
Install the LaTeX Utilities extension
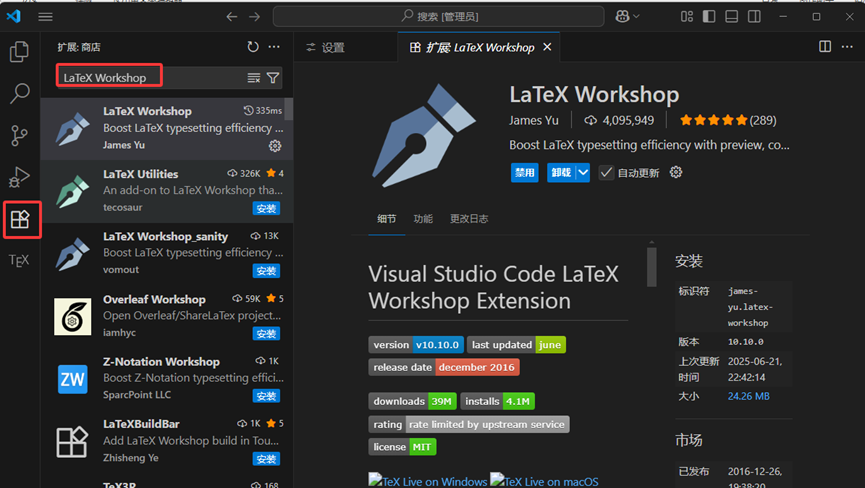pos(266,208)
